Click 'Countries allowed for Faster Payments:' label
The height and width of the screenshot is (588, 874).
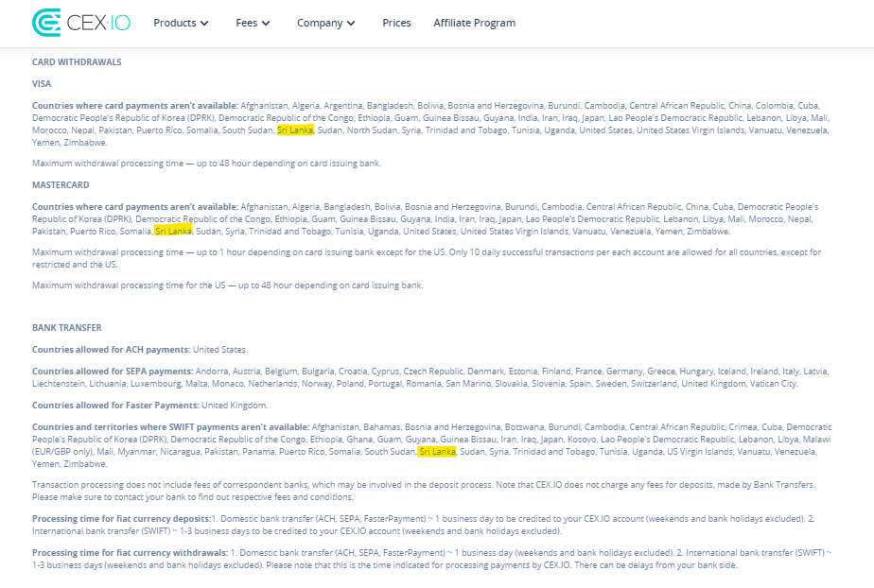pos(115,406)
